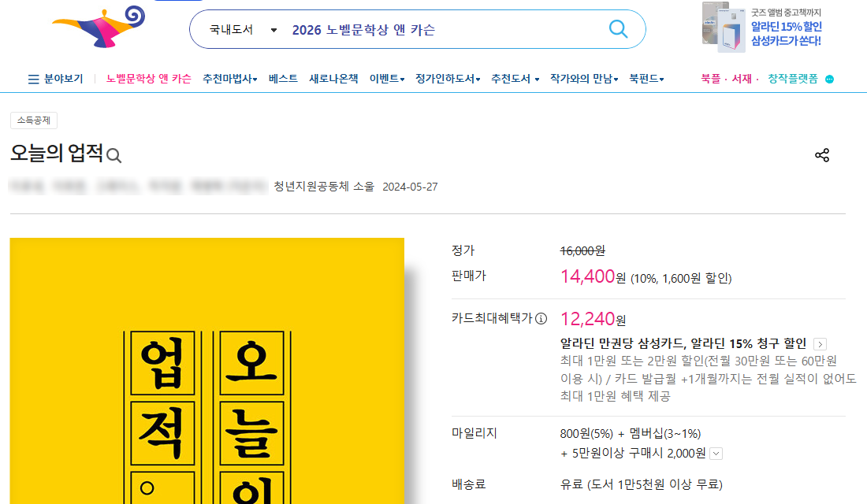Click the search magnifier icon in the search bar
This screenshot has height=504, width=867.
(x=618, y=28)
